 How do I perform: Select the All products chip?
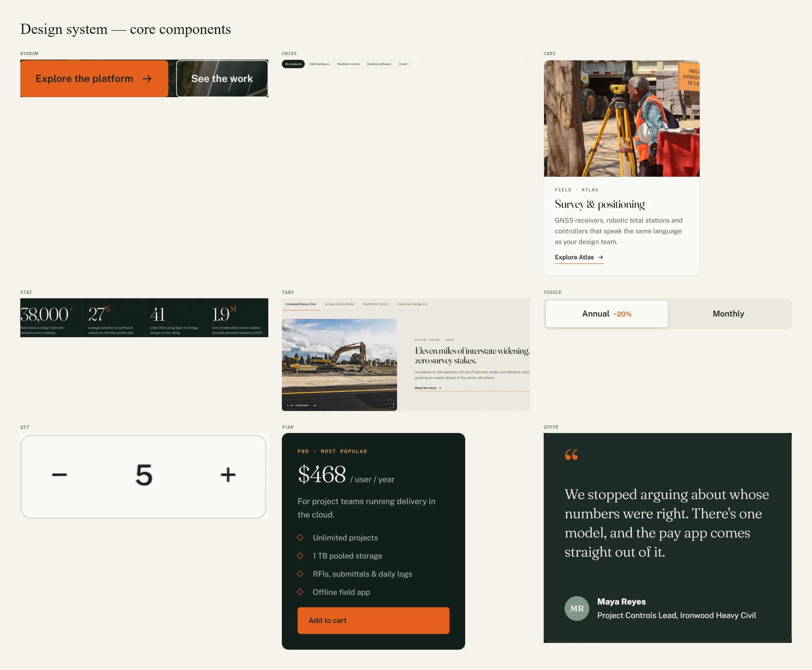[x=293, y=64]
